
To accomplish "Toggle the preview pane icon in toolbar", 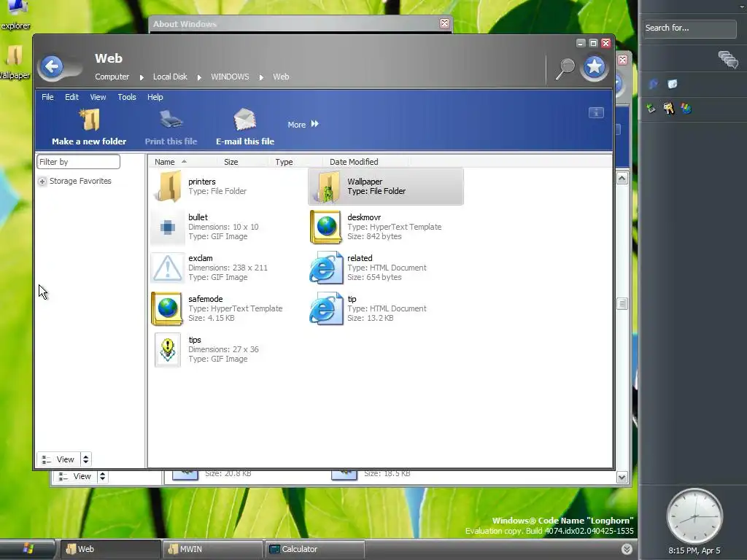I will 596,113.
